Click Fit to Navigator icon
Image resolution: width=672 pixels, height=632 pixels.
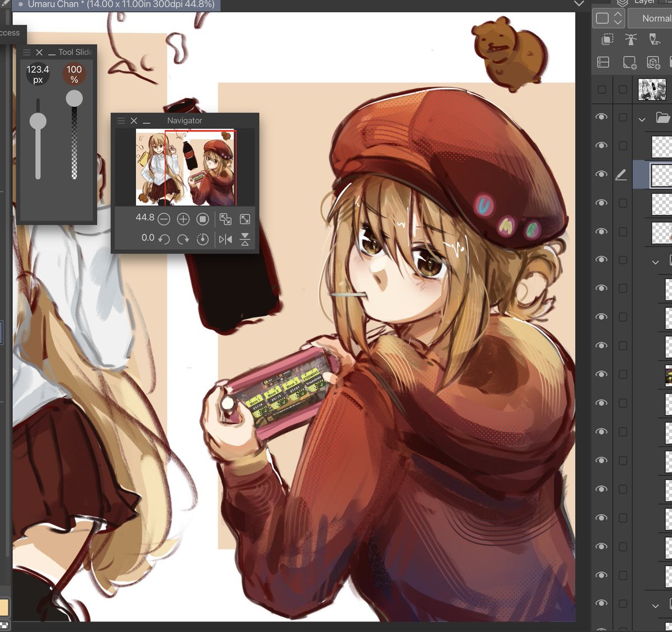(x=225, y=219)
